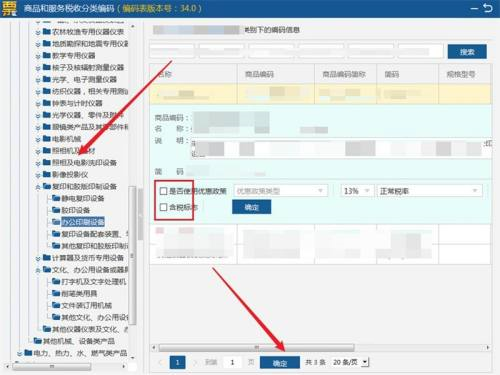
Task: Click the bottom 确定 button near pagination
Action: (280, 363)
